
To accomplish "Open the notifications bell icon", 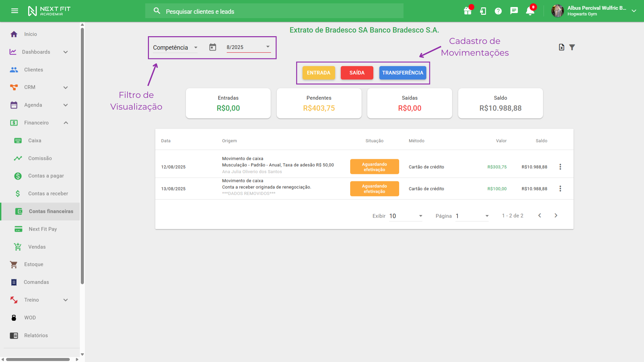I will pos(530,11).
